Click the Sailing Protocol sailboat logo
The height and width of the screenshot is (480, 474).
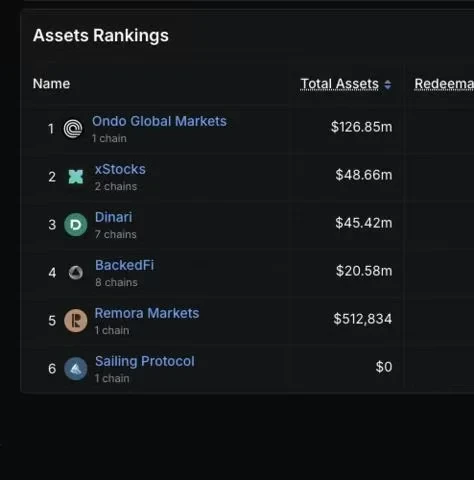pyautogui.click(x=76, y=369)
